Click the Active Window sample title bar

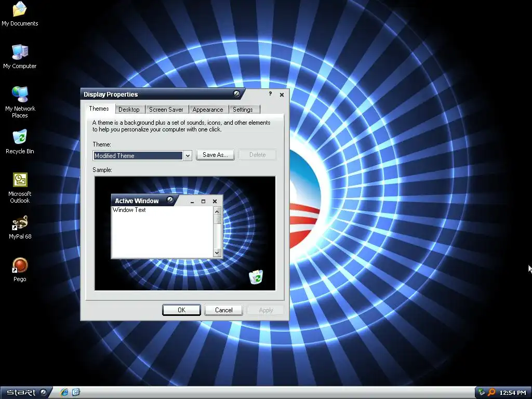(x=167, y=201)
